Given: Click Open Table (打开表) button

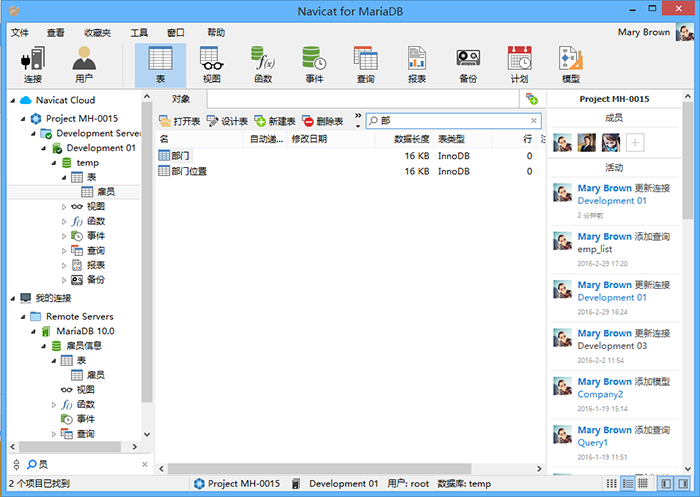Looking at the screenshot, I should pyautogui.click(x=179, y=121).
